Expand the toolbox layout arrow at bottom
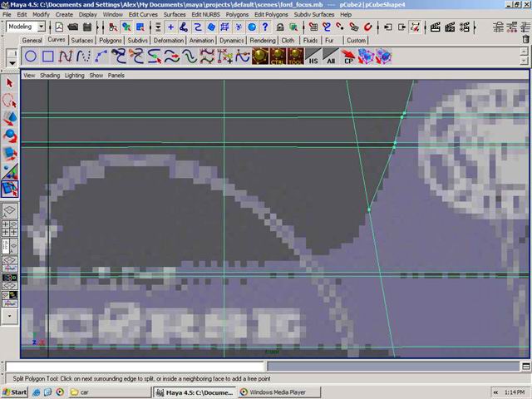The image size is (532, 399). (10, 316)
